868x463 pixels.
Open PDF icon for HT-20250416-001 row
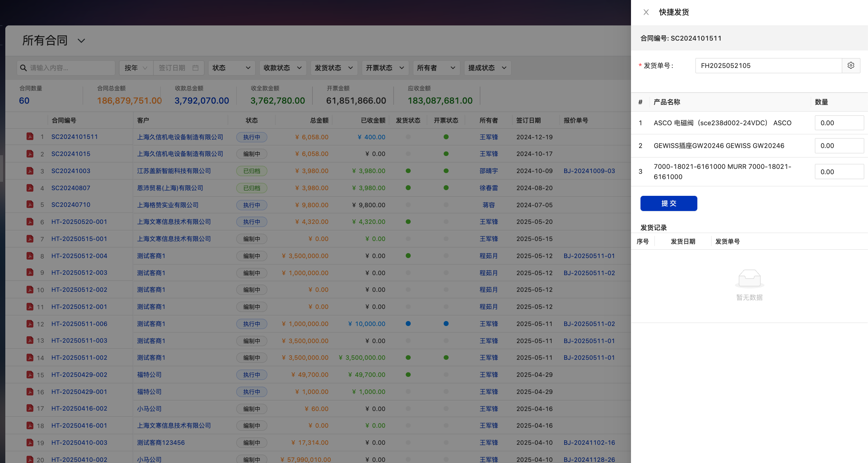coord(30,425)
